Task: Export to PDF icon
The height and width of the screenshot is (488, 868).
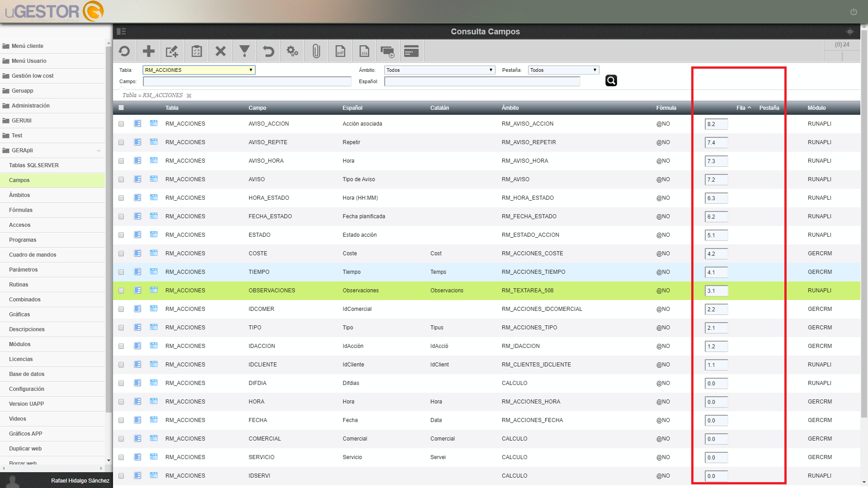Action: click(x=340, y=52)
